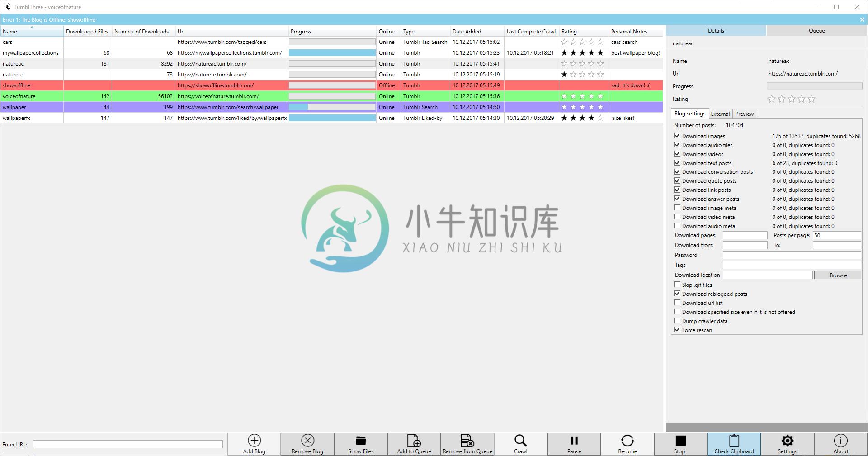Click progress bar of mywallpapercollections row
The image size is (868, 456).
coord(332,53)
